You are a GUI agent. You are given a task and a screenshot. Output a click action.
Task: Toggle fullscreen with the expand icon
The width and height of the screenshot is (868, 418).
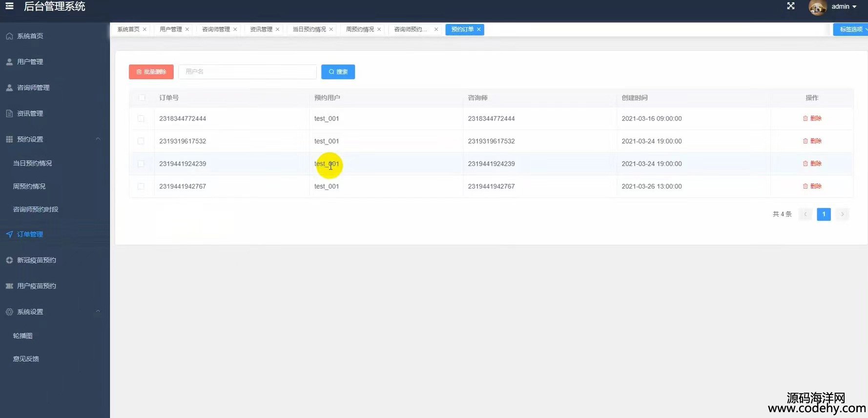pyautogui.click(x=791, y=6)
